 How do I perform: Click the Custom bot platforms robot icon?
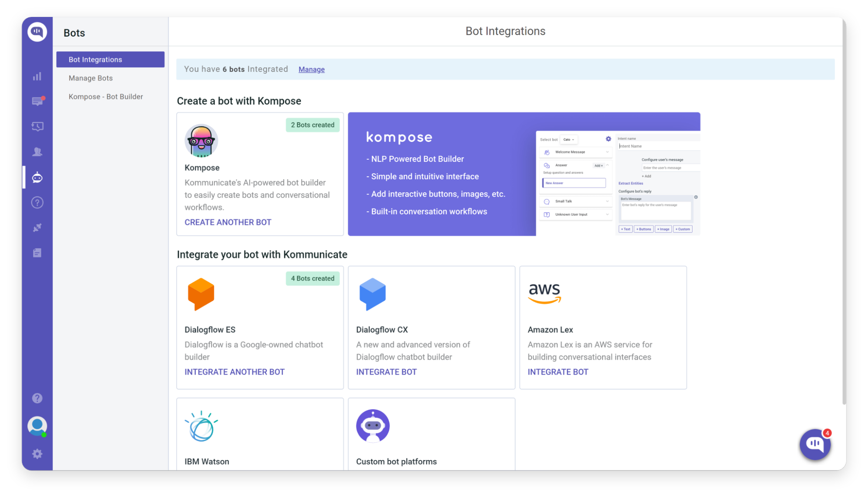(x=373, y=426)
